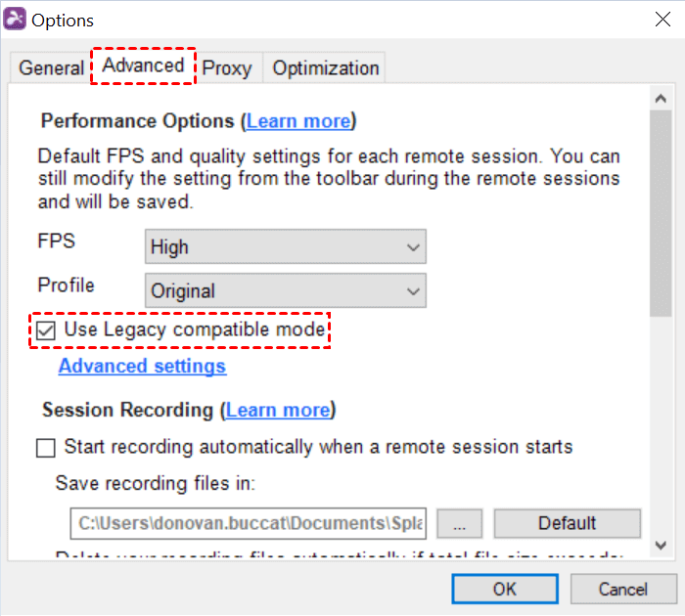Screen dimensions: 685x616
Task: Click the Splashtop app icon in title bar
Action: pyautogui.click(x=17, y=20)
